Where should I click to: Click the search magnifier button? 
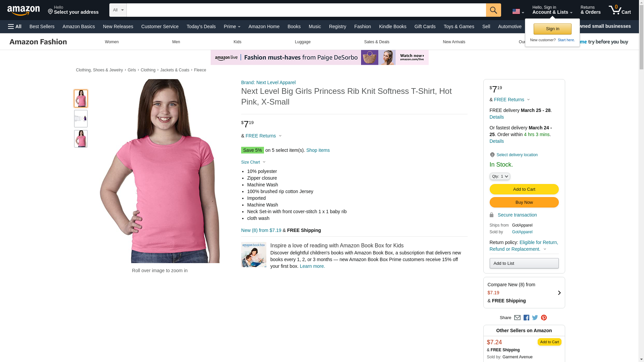pos(493,10)
